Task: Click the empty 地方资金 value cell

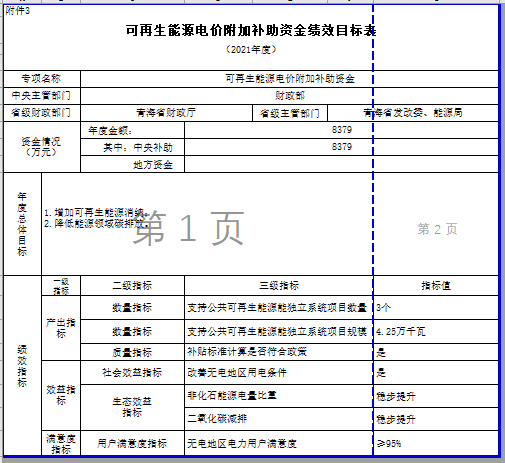Action: (x=341, y=164)
